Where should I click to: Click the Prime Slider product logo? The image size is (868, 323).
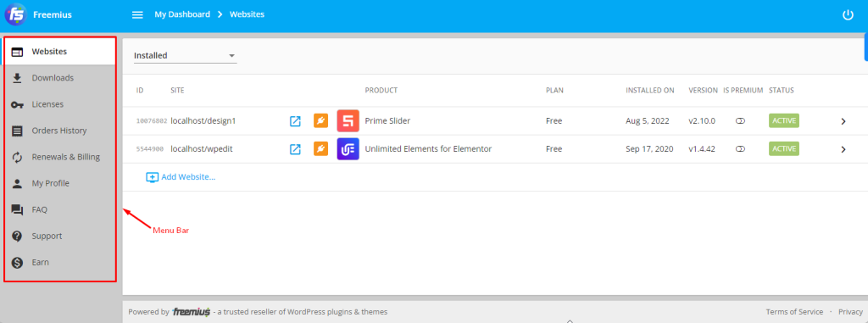[348, 120]
